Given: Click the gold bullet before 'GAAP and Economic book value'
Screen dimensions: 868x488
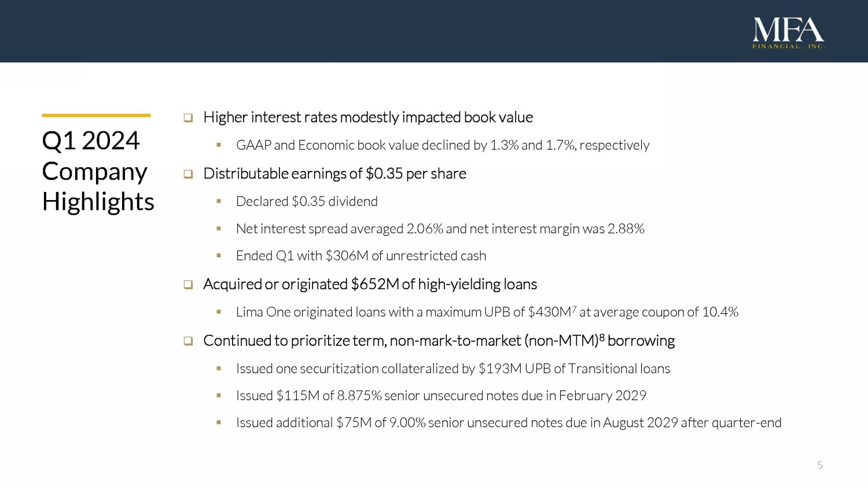Looking at the screenshot, I should 219,145.
